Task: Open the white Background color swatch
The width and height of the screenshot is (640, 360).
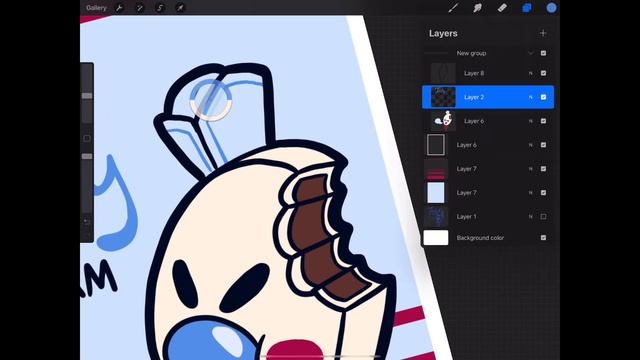Action: [x=436, y=238]
